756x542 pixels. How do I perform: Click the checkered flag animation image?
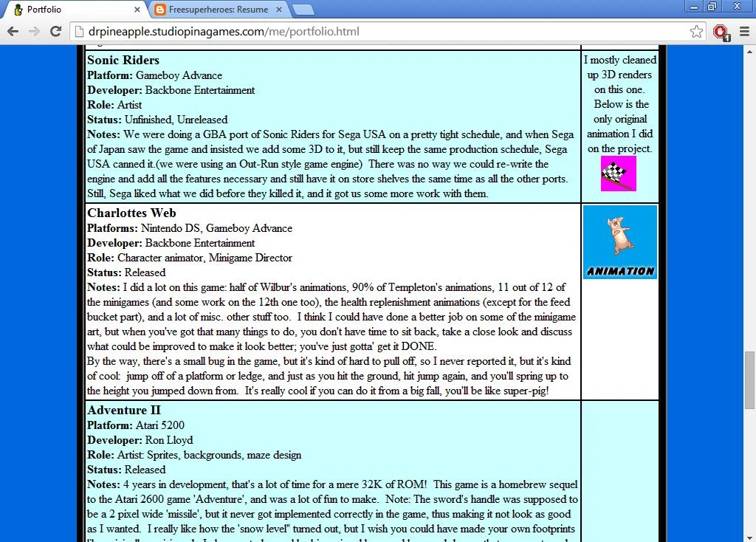coord(618,174)
